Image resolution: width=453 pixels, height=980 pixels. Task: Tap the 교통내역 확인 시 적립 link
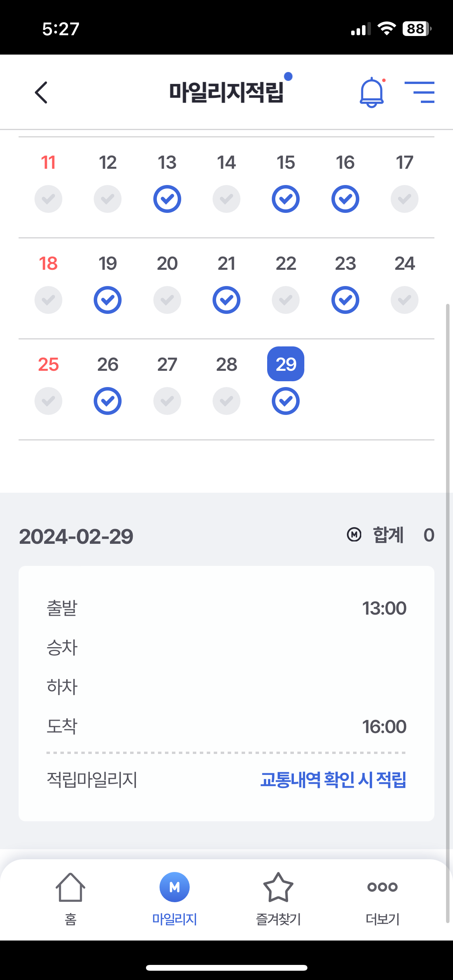point(333,780)
